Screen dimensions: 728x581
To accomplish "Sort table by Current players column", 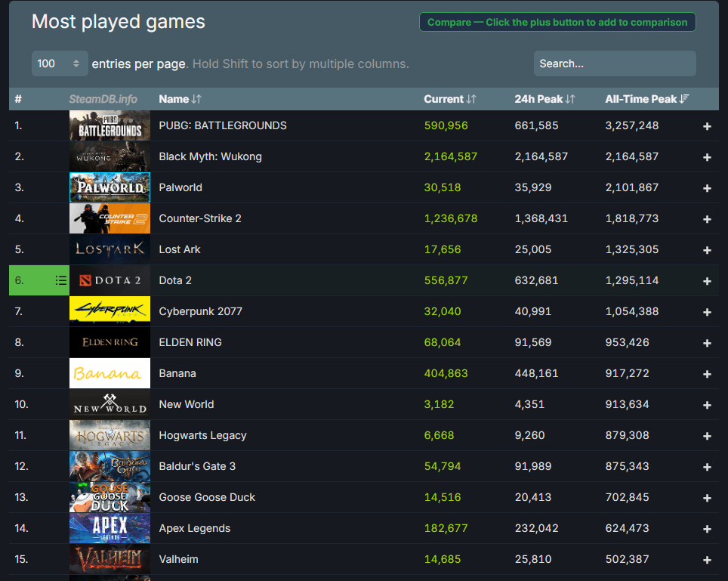I will pos(450,99).
